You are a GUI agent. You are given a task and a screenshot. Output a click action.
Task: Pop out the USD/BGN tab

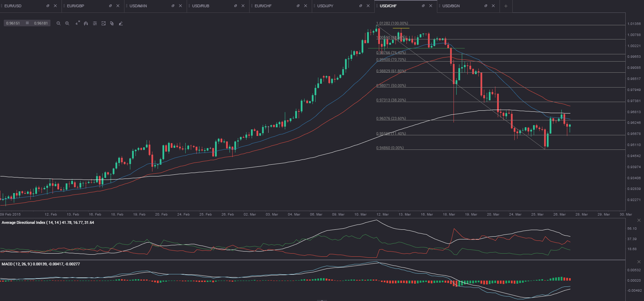click(x=486, y=6)
